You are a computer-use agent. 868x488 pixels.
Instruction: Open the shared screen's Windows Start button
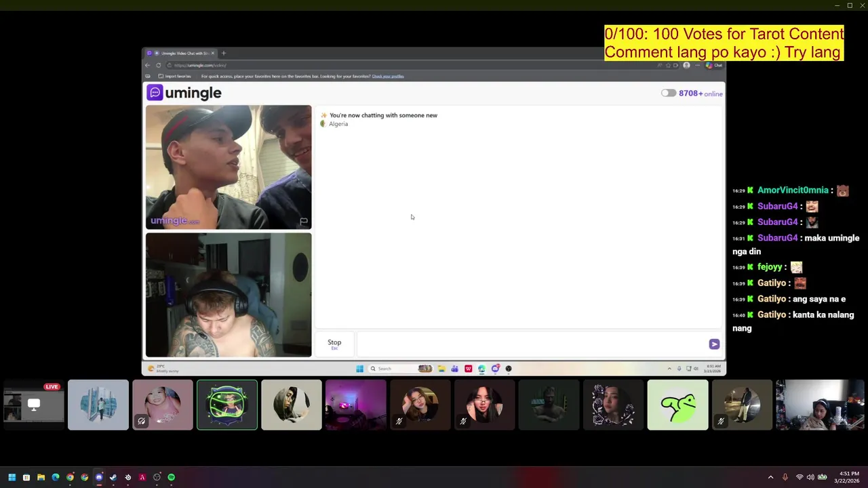point(359,369)
